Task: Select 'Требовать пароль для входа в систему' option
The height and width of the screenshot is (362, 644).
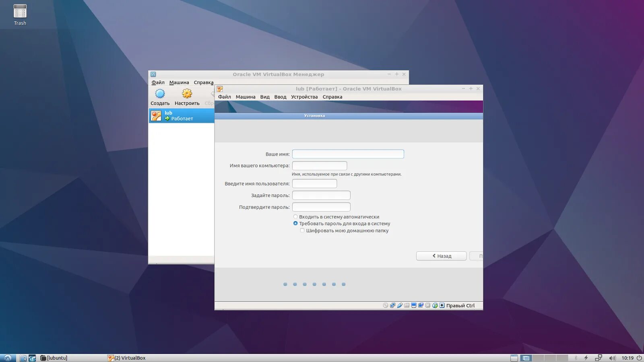Action: pyautogui.click(x=295, y=224)
